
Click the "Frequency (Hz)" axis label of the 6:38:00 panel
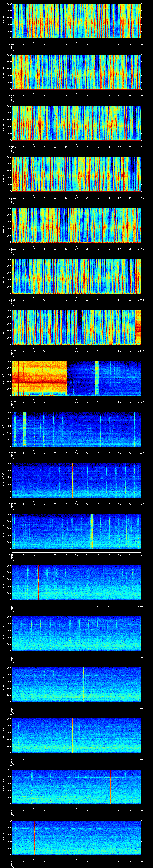point(3,378)
